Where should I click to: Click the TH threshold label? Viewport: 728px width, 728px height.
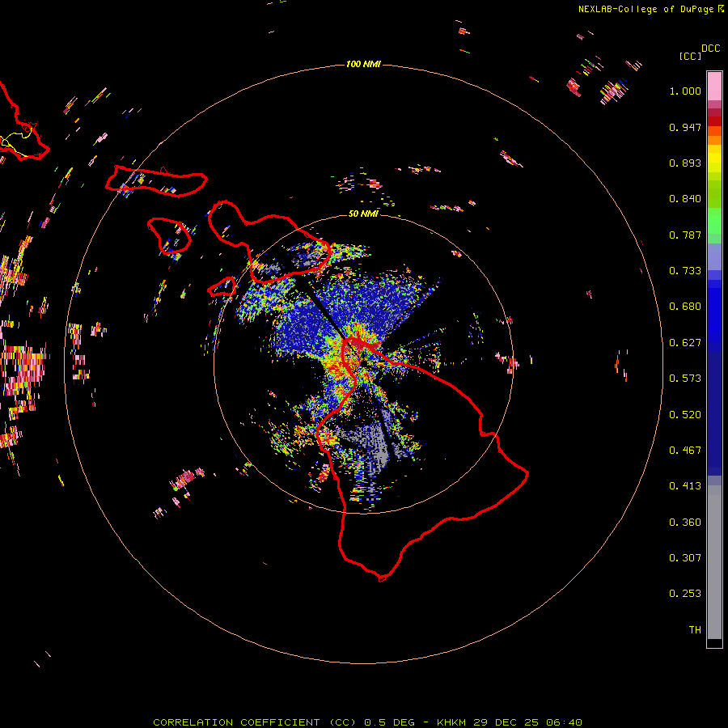[x=695, y=630]
